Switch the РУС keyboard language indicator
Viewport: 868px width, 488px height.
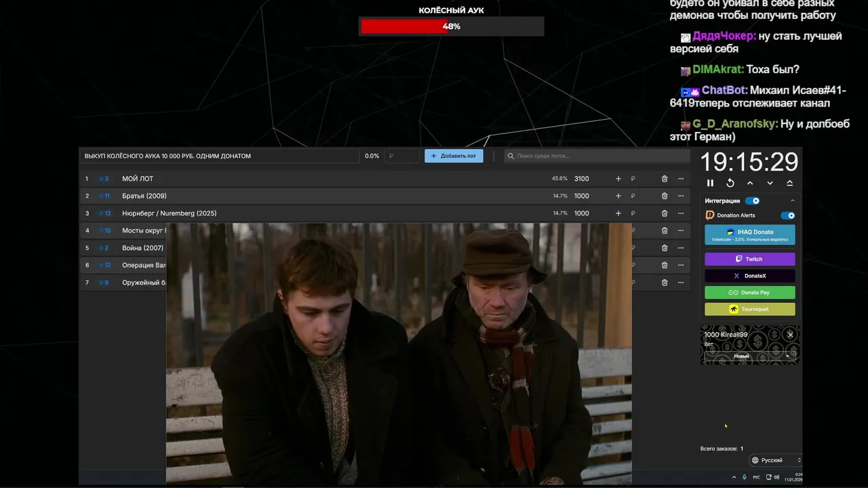(757, 477)
